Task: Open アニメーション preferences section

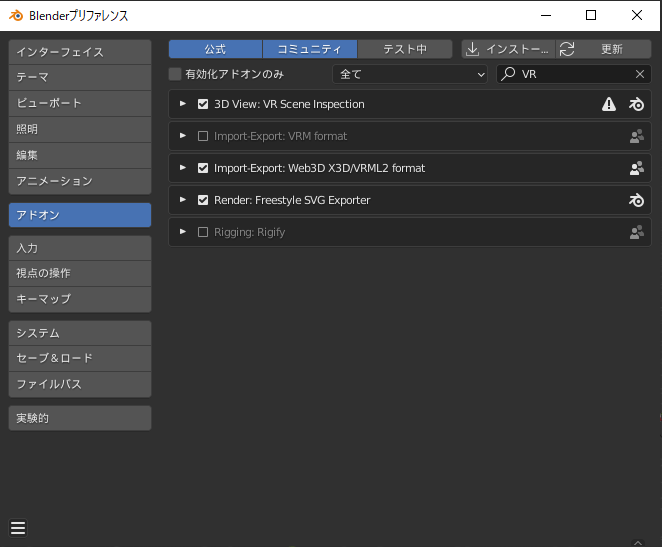Action: 80,181
